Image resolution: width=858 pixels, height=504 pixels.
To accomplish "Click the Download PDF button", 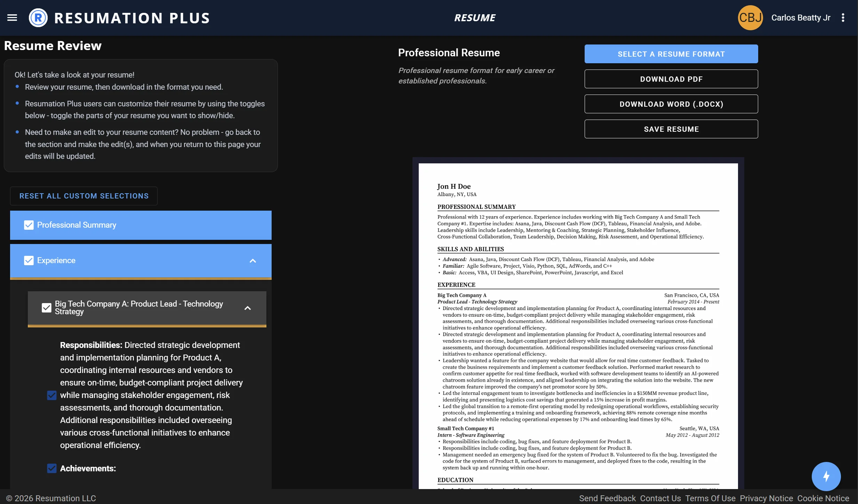I will click(x=671, y=79).
